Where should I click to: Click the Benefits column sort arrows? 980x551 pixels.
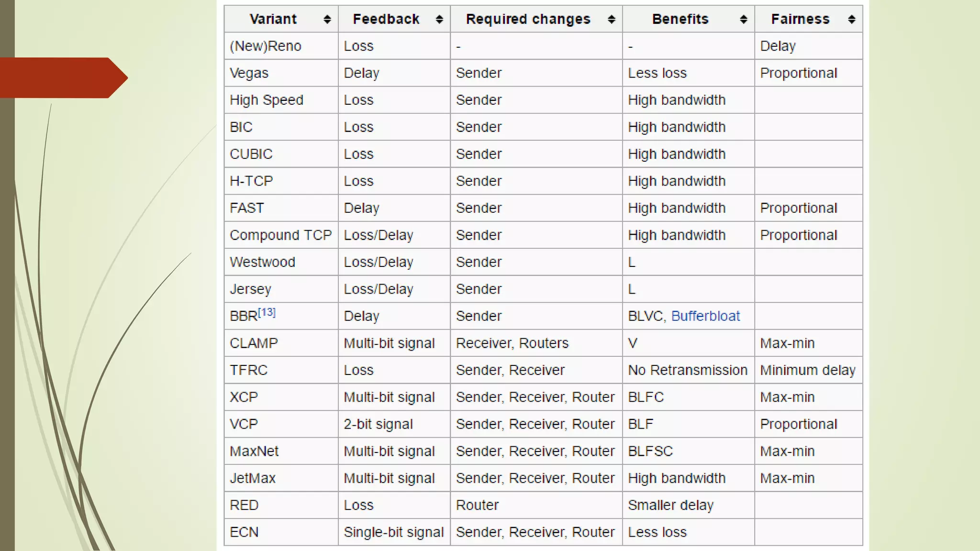tap(744, 19)
